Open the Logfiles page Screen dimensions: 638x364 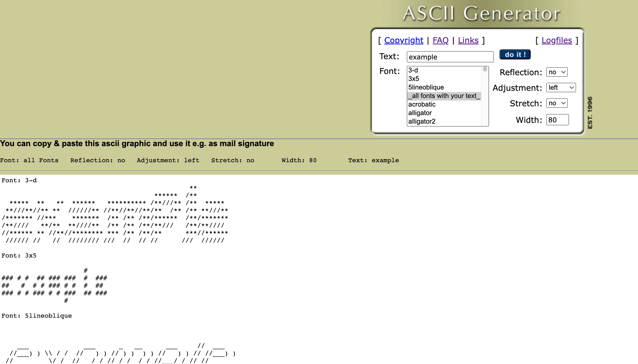click(557, 40)
